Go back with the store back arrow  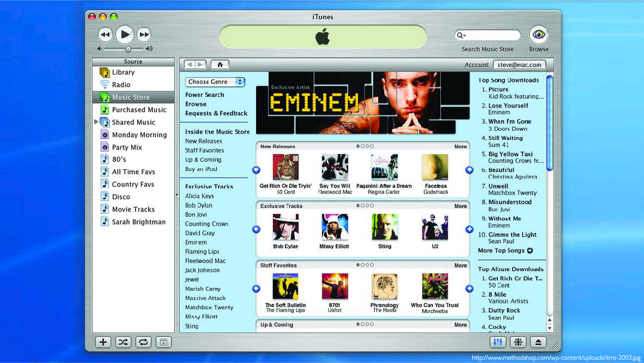click(x=190, y=64)
